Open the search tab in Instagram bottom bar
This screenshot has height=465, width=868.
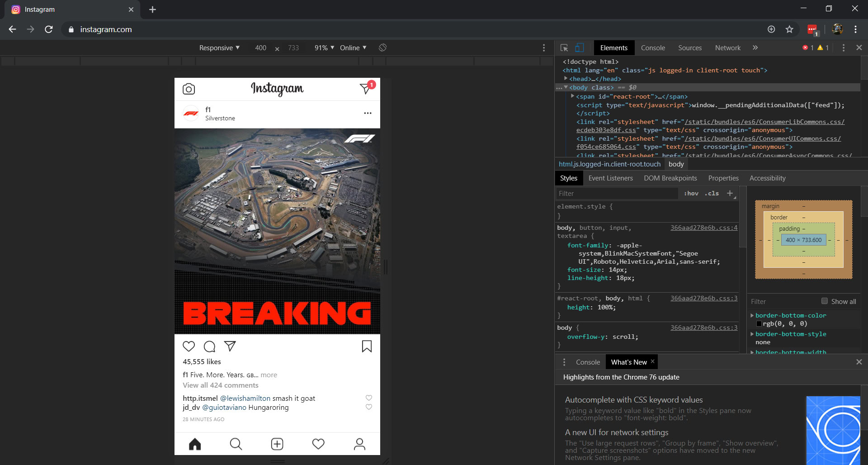point(236,444)
